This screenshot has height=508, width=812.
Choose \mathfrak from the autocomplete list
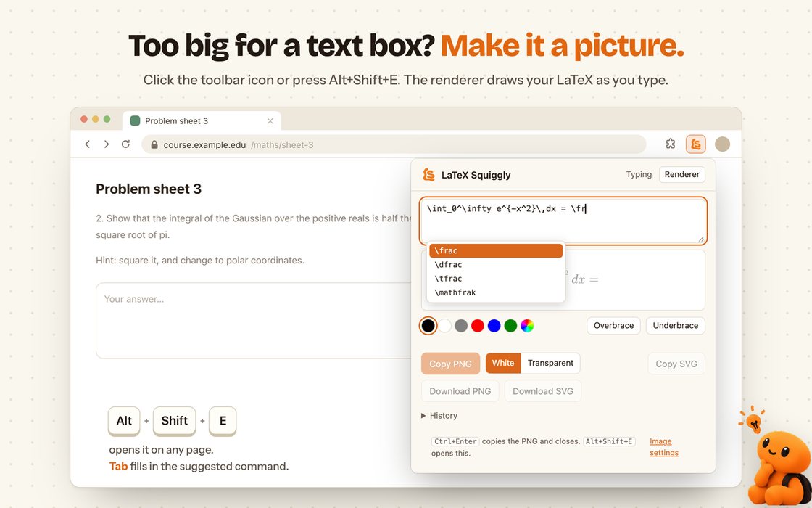pos(496,292)
